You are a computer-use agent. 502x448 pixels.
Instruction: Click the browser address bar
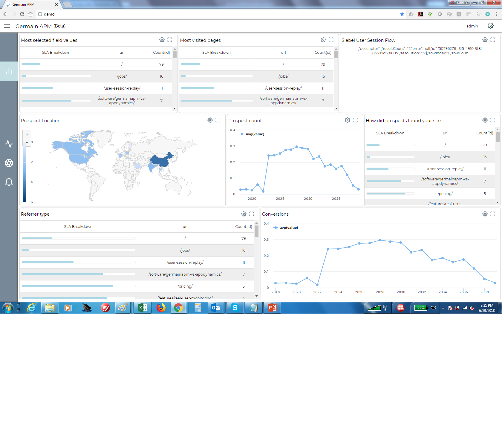tap(209, 14)
